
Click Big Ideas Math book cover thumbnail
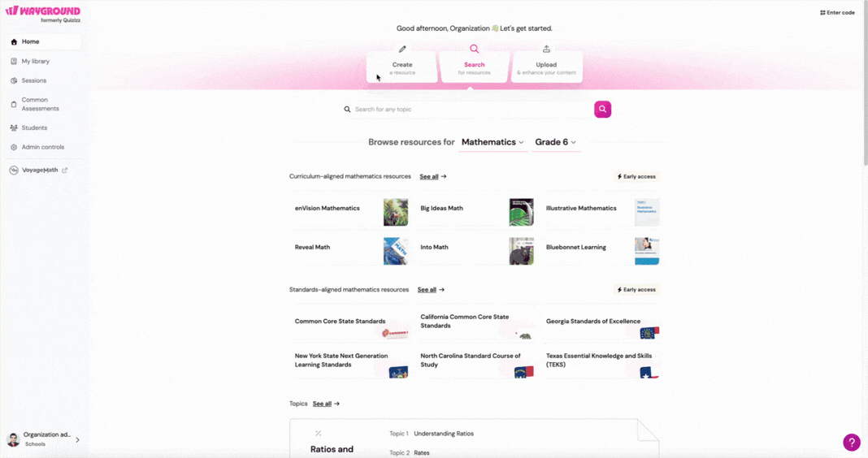click(x=522, y=213)
